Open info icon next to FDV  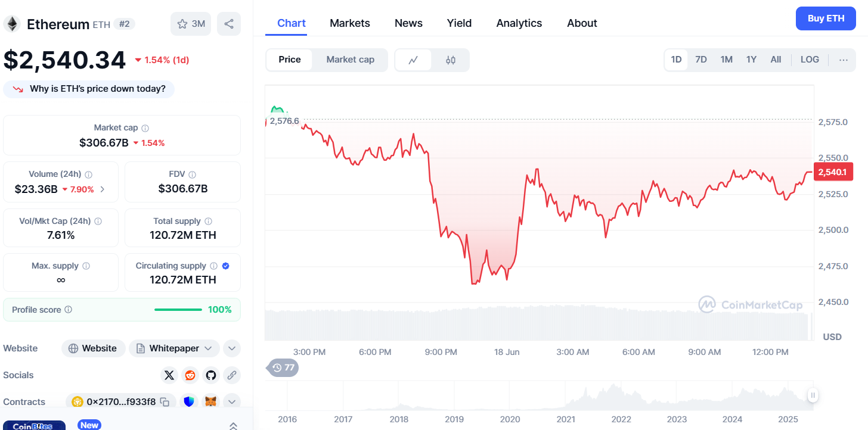point(192,175)
